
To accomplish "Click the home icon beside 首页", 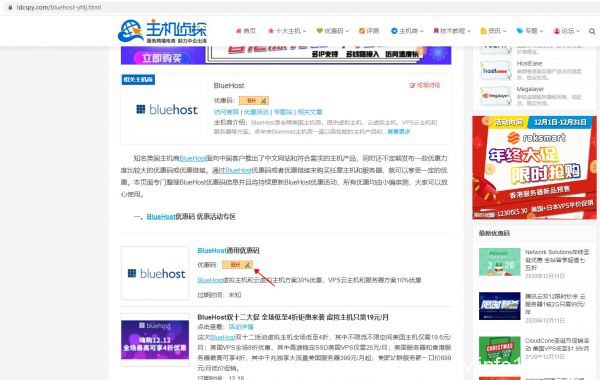I will point(238,31).
